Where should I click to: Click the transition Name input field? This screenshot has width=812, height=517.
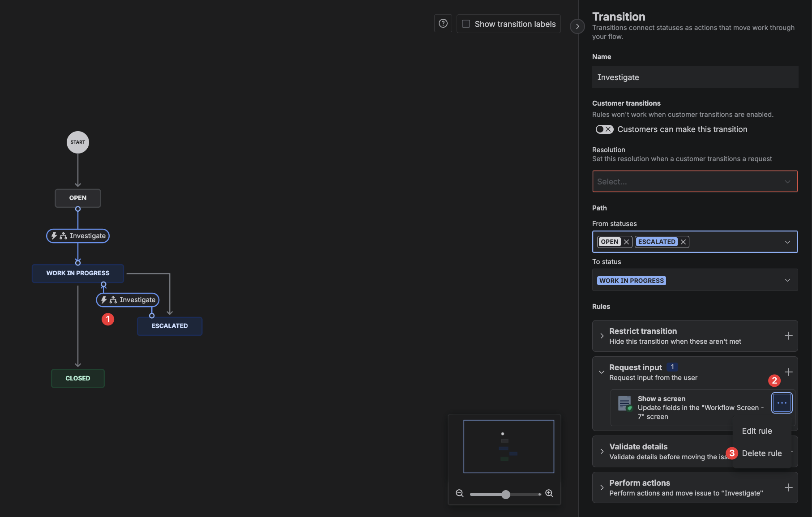point(695,77)
